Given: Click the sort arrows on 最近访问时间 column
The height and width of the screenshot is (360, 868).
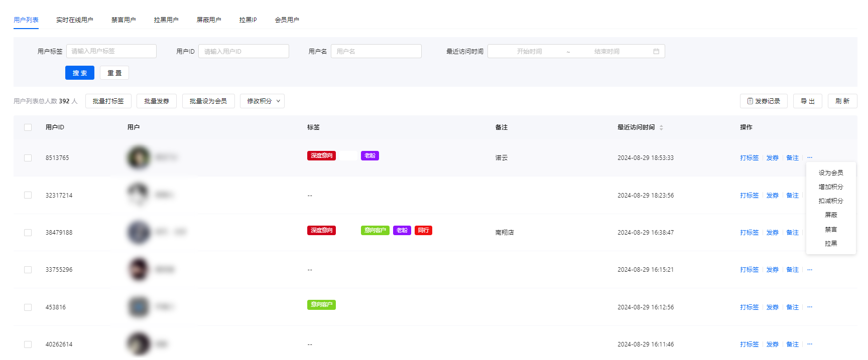Looking at the screenshot, I should tap(661, 128).
